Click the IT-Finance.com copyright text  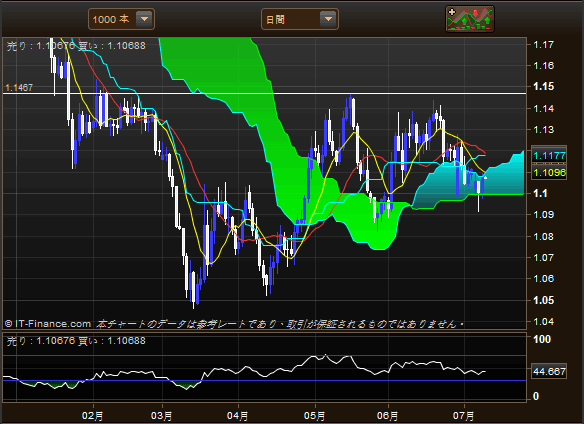(48, 324)
